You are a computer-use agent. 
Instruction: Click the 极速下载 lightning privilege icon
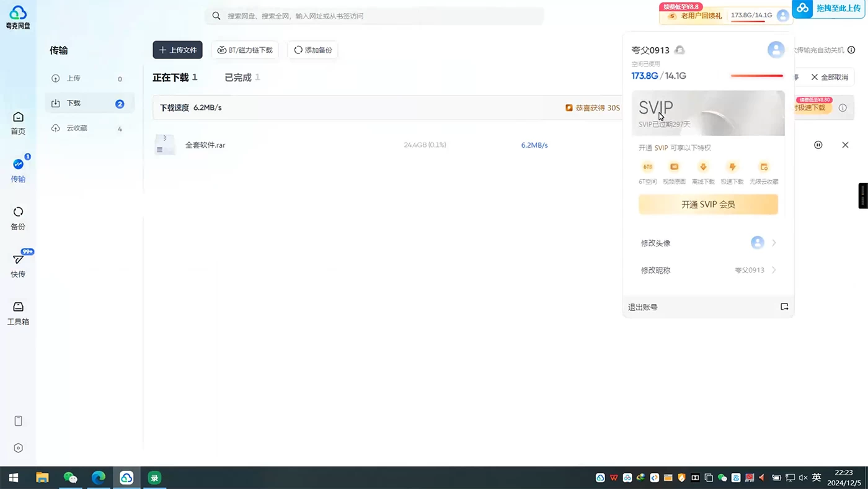(732, 166)
